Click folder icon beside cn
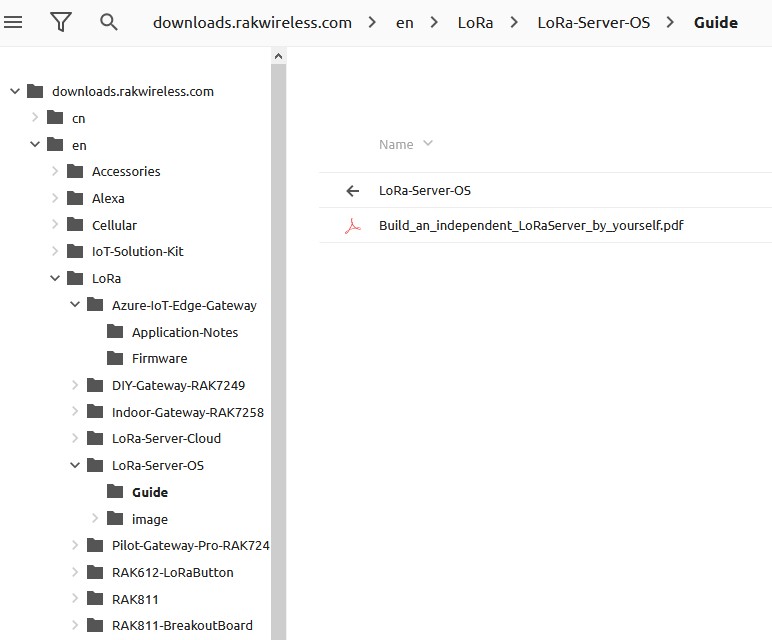The height and width of the screenshot is (640, 772). pyautogui.click(x=55, y=118)
